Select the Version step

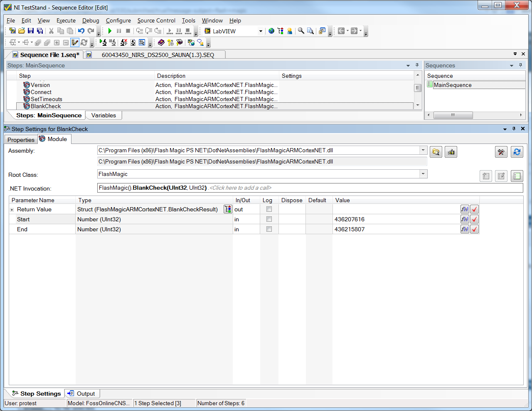pyautogui.click(x=40, y=85)
